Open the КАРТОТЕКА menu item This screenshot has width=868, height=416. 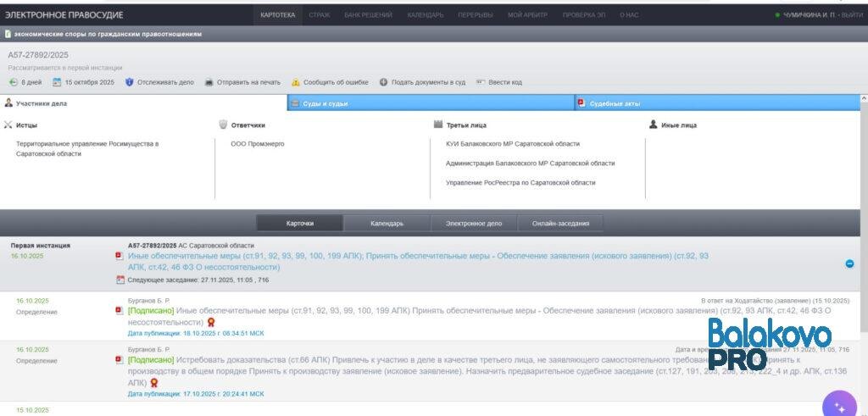pyautogui.click(x=277, y=15)
